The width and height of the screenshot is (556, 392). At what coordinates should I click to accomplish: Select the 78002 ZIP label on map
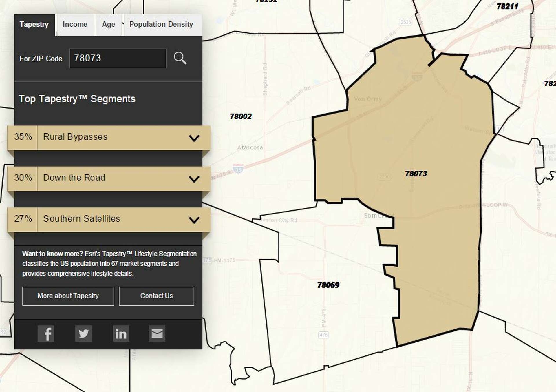(241, 116)
